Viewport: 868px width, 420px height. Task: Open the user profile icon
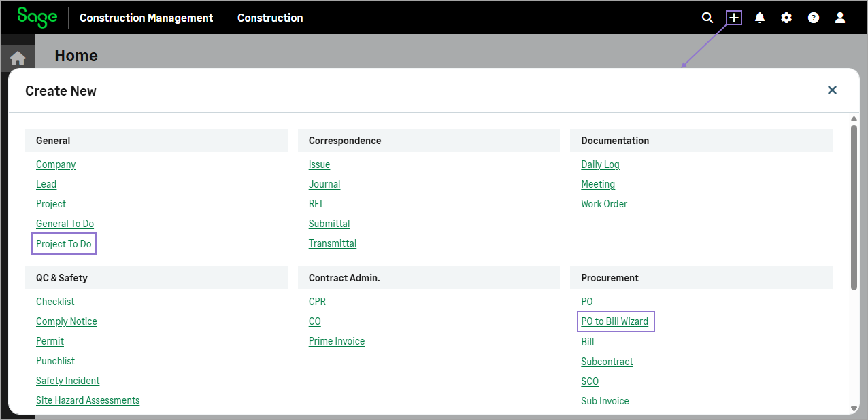pos(839,18)
